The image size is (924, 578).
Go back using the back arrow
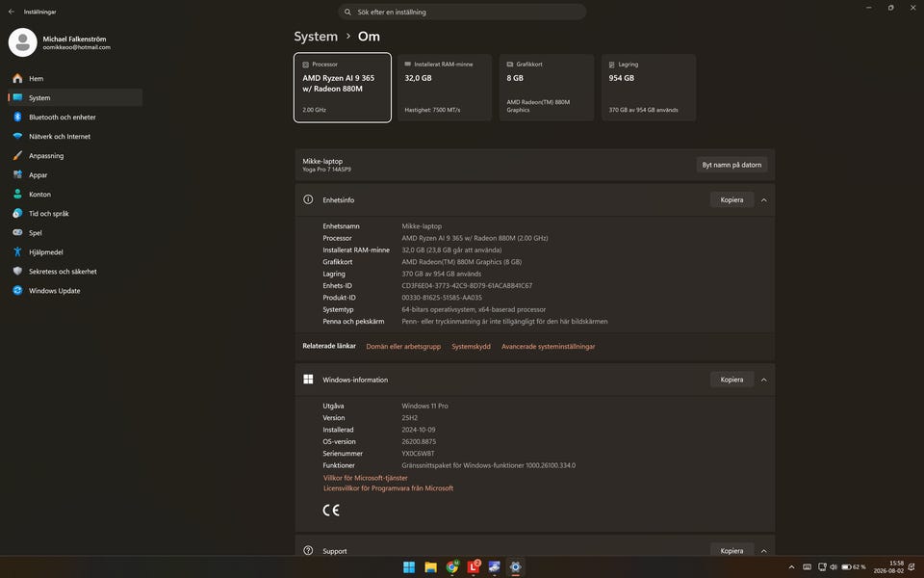pos(12,12)
